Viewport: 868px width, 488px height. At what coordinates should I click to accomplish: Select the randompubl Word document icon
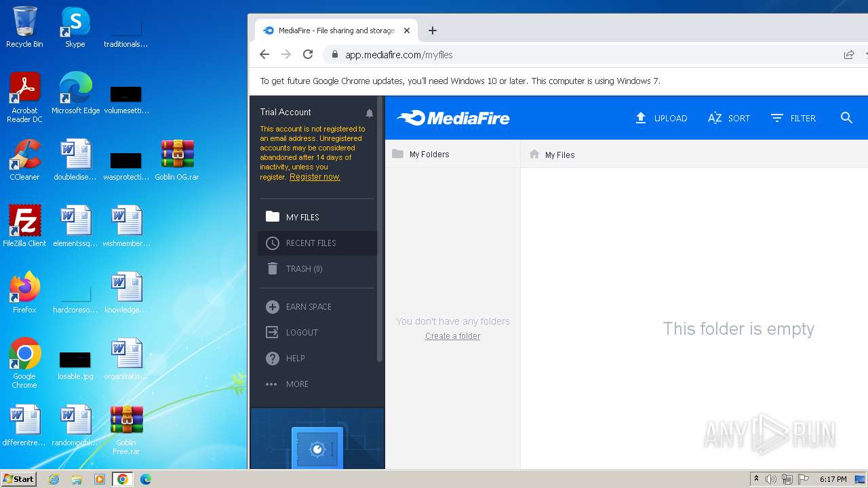tap(75, 426)
